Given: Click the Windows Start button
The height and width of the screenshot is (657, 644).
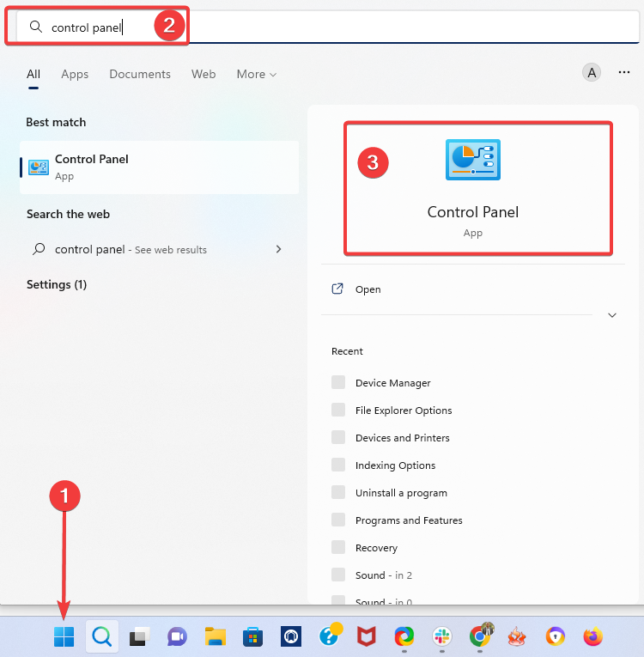Looking at the screenshot, I should pyautogui.click(x=64, y=637).
